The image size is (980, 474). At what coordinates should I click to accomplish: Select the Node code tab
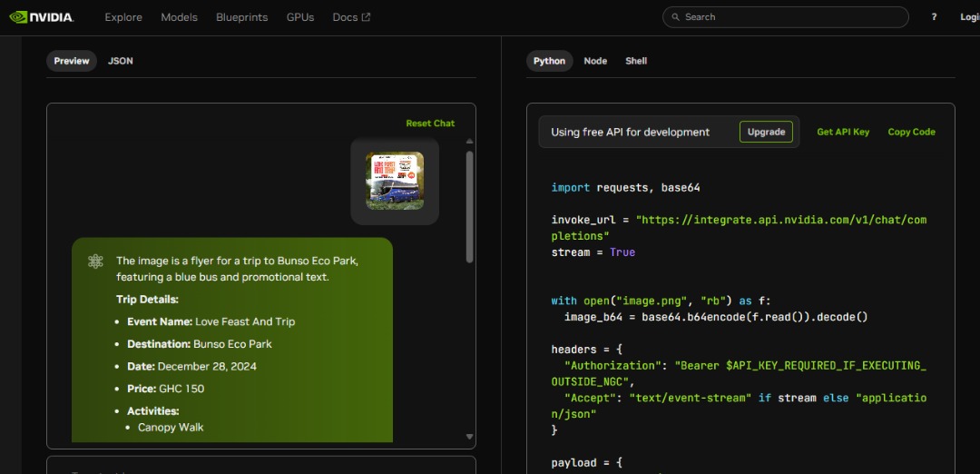595,61
